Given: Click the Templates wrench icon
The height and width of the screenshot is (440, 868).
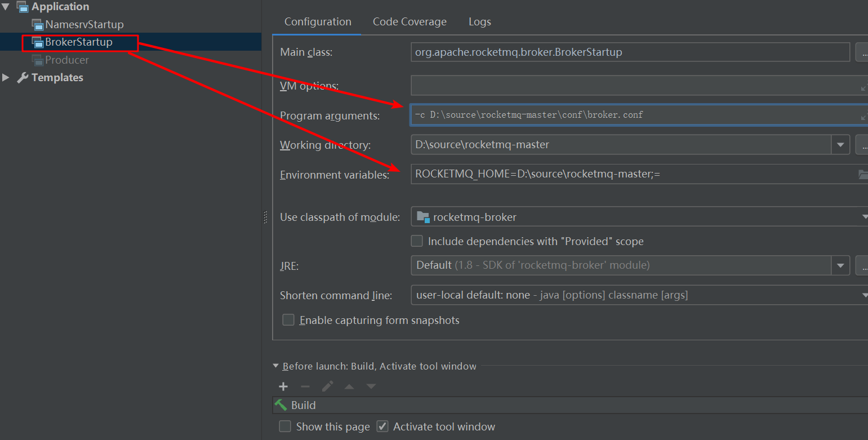Looking at the screenshot, I should [x=23, y=78].
